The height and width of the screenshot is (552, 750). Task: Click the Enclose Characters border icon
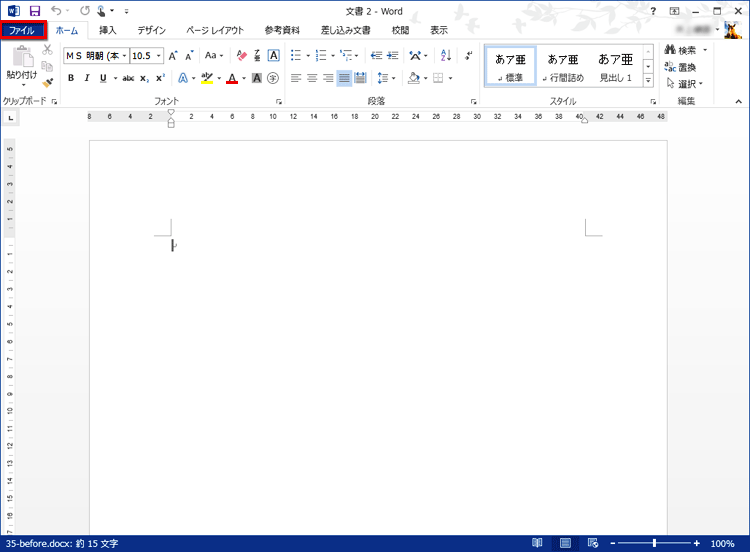(x=274, y=55)
